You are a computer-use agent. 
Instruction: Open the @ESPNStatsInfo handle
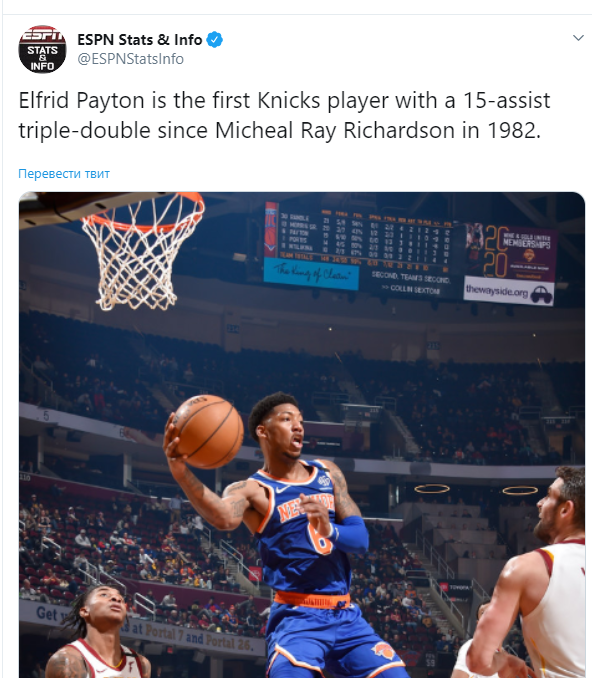click(x=130, y=59)
